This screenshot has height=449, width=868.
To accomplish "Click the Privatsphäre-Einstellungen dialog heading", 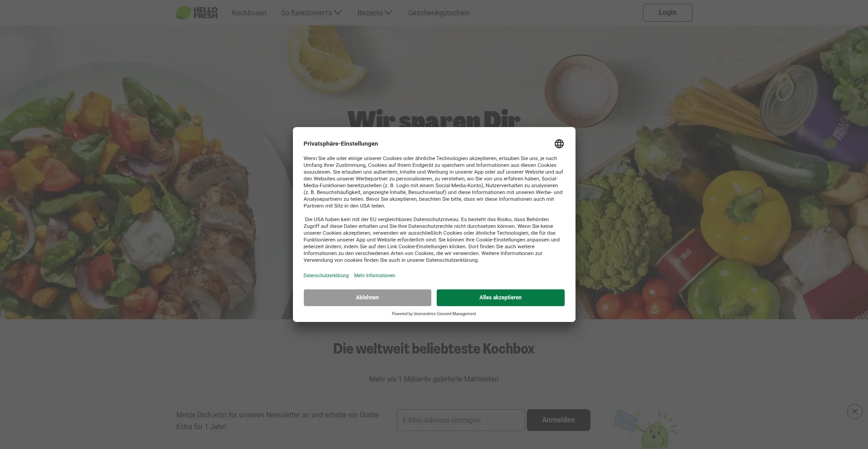I will point(340,144).
